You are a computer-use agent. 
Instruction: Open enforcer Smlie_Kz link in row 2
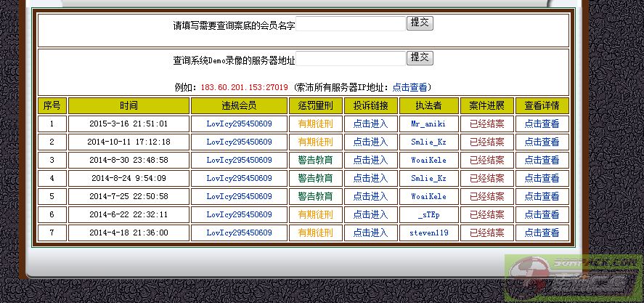[x=428, y=142]
